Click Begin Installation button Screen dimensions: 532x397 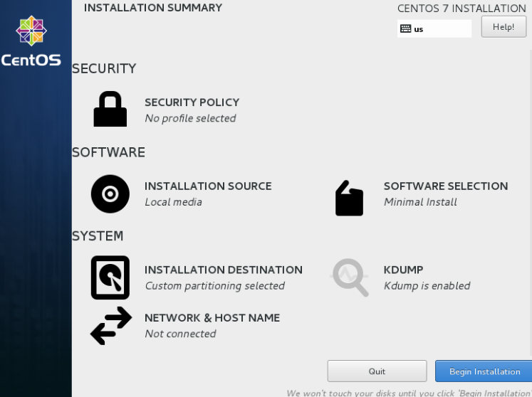484,371
